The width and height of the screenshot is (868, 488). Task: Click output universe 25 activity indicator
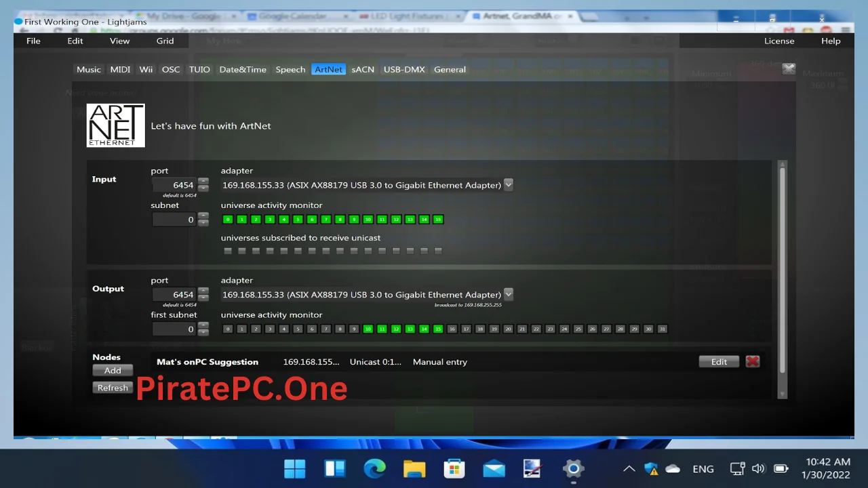[x=578, y=329]
